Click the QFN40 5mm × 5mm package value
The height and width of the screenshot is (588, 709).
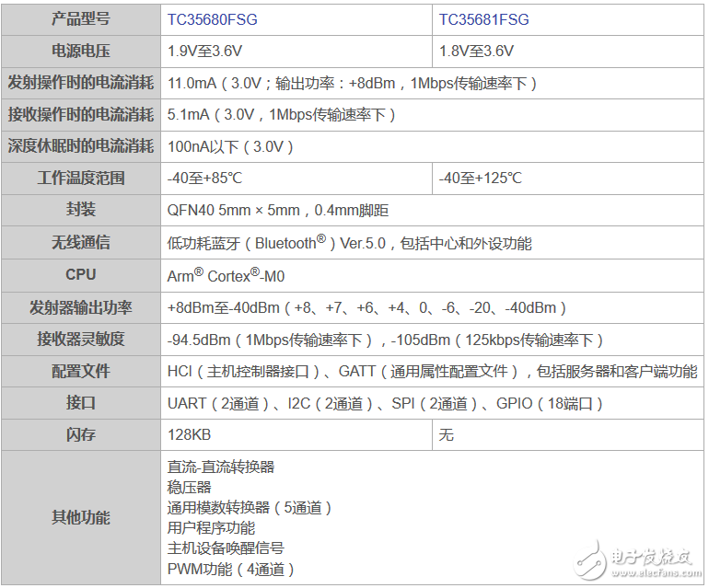tap(278, 211)
